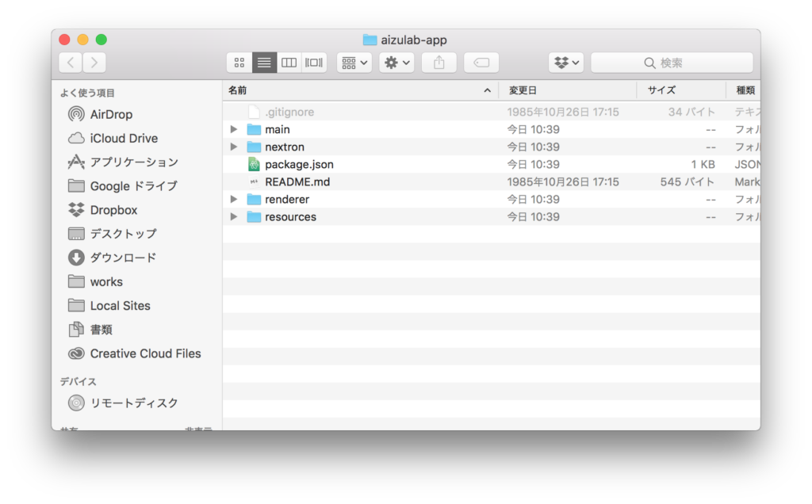The width and height of the screenshot is (812, 504).
Task: Click the Edit Tags toolbar button
Action: [481, 63]
